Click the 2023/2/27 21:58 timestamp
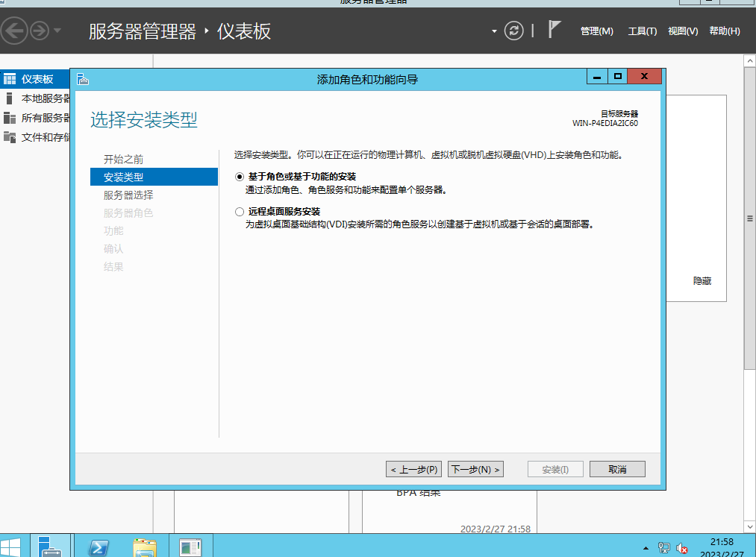Screen dimensions: 756x557 pyautogui.click(x=495, y=529)
